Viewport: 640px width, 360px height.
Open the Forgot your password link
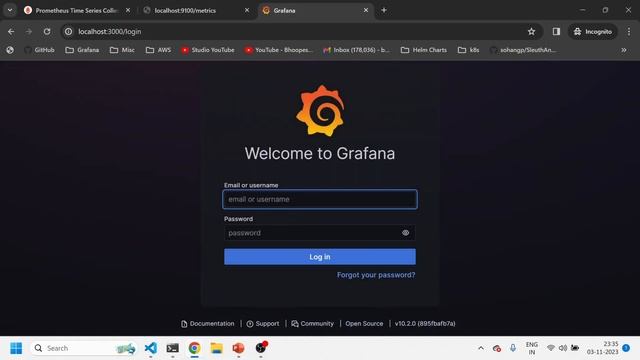(376, 275)
